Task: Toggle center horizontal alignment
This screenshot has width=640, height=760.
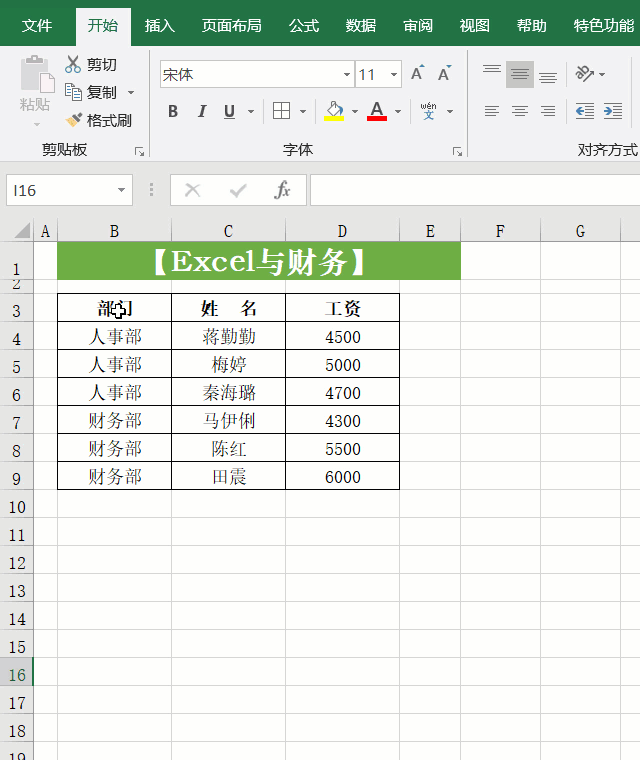Action: (x=520, y=111)
